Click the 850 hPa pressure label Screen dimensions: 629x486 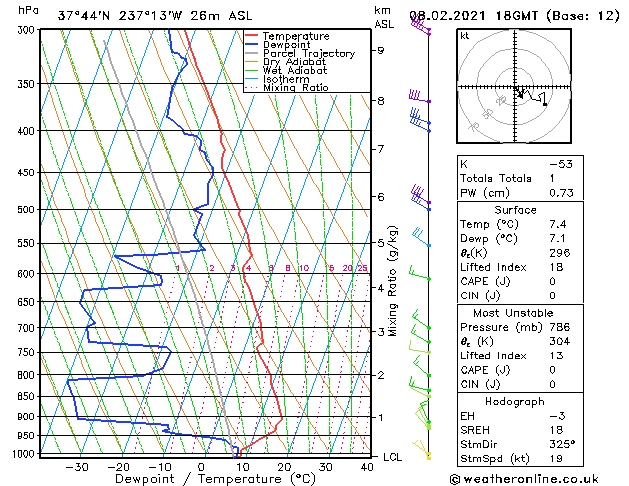pos(28,396)
